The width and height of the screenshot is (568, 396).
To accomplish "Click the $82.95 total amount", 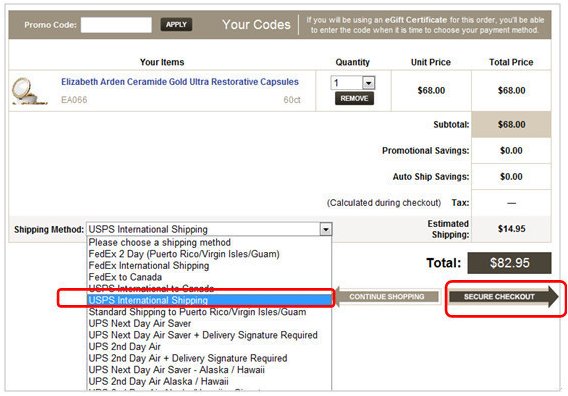I will point(509,263).
